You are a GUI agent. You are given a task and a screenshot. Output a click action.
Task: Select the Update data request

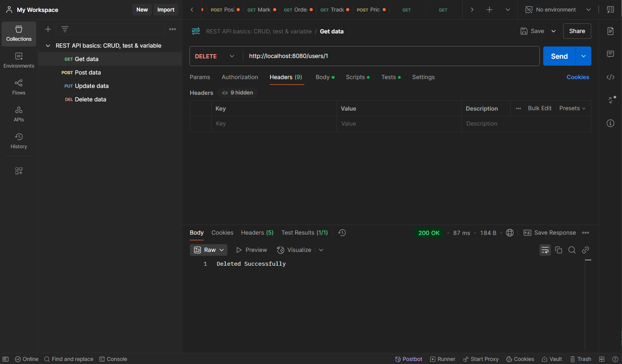click(x=110, y=86)
